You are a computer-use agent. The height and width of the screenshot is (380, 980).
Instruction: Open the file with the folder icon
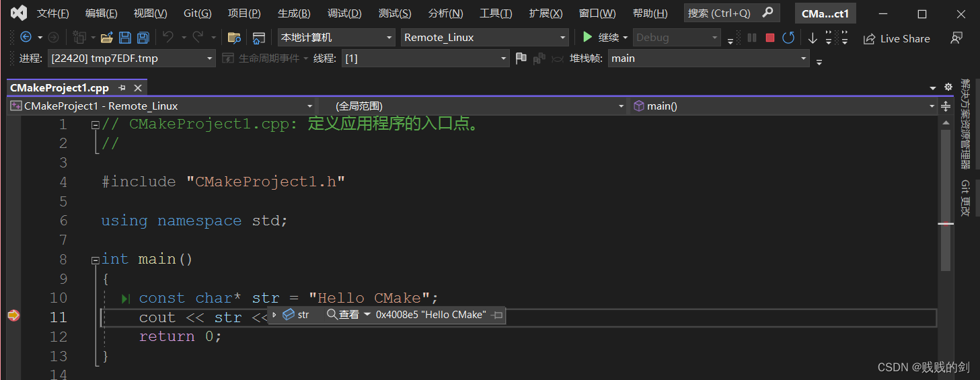tap(106, 38)
